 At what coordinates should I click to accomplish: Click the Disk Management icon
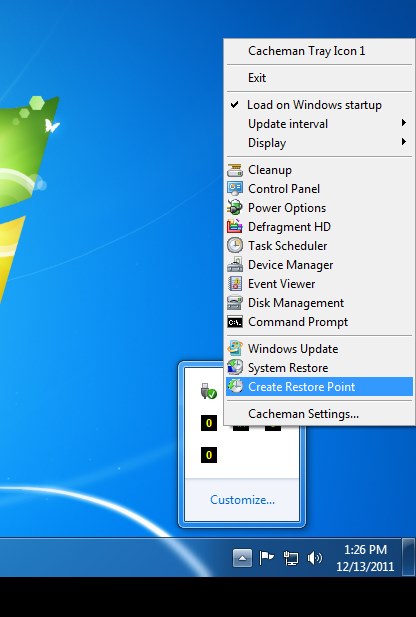click(x=235, y=303)
